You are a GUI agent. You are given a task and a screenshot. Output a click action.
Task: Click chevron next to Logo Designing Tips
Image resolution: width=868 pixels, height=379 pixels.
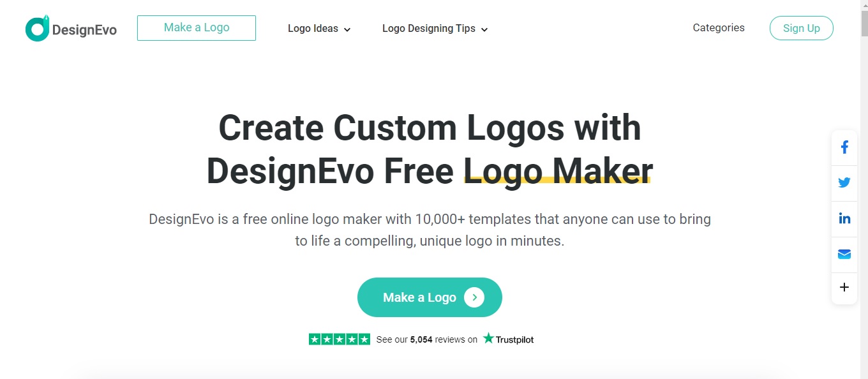pyautogui.click(x=484, y=29)
